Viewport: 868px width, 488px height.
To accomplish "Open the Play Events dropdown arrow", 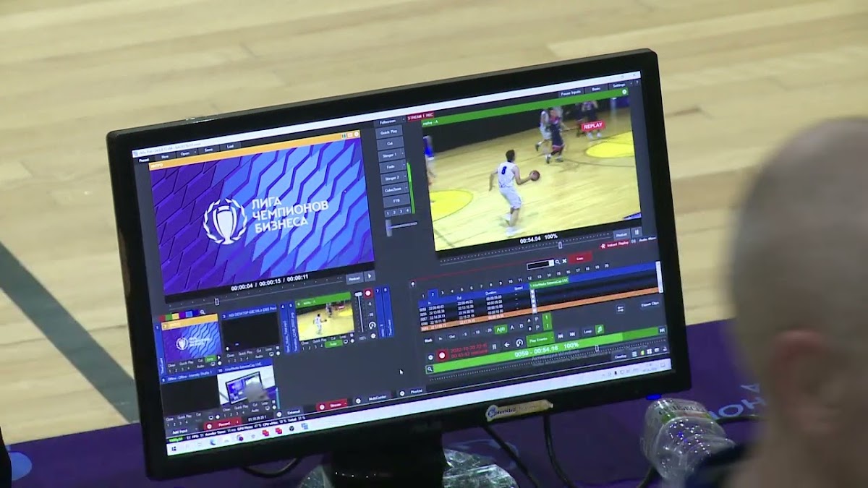I will tap(553, 337).
